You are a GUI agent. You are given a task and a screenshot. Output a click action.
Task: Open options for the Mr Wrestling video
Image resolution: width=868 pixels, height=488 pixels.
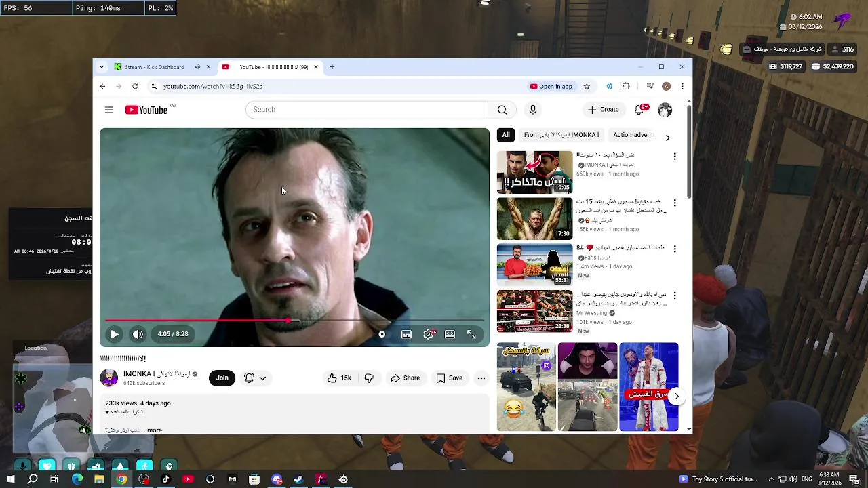point(674,296)
